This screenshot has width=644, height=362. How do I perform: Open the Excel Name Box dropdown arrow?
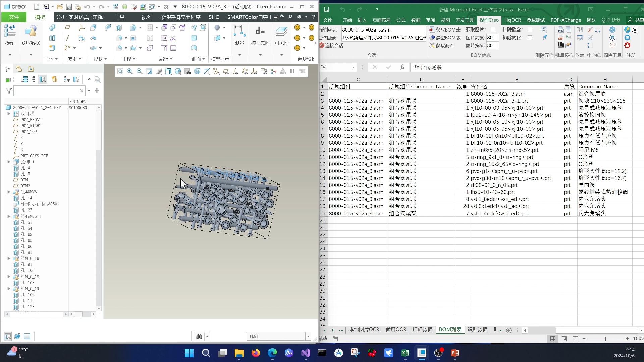pos(353,67)
